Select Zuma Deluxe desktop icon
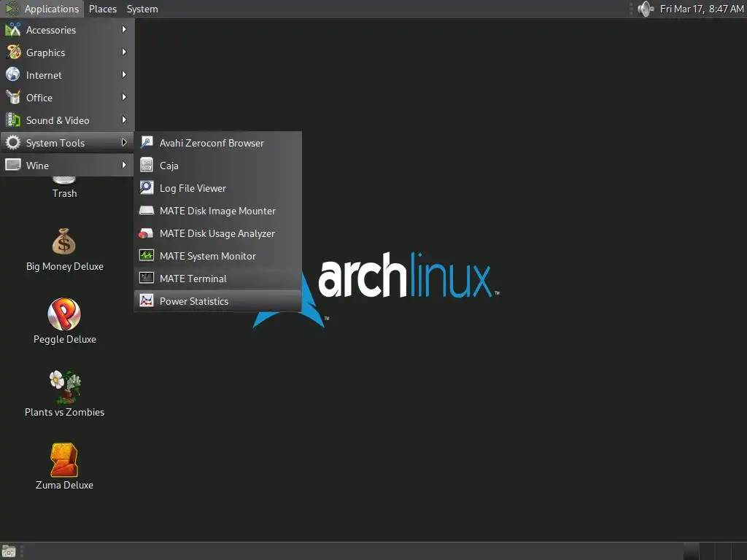Screen dimensions: 747x560 tap(64, 467)
